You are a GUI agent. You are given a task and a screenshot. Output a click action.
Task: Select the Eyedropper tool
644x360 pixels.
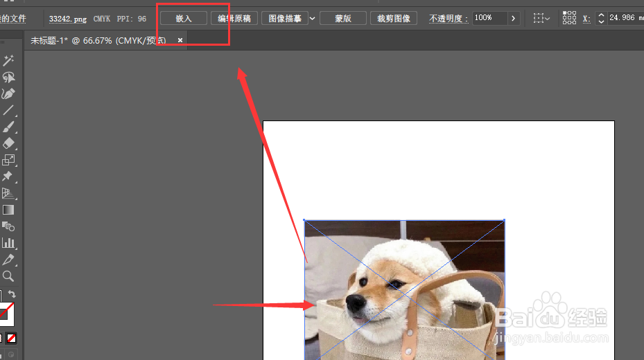8,260
